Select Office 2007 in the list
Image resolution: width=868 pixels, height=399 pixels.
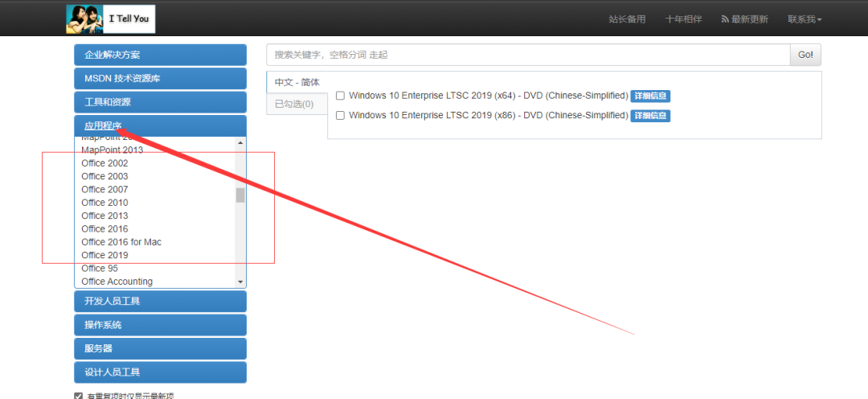click(104, 190)
